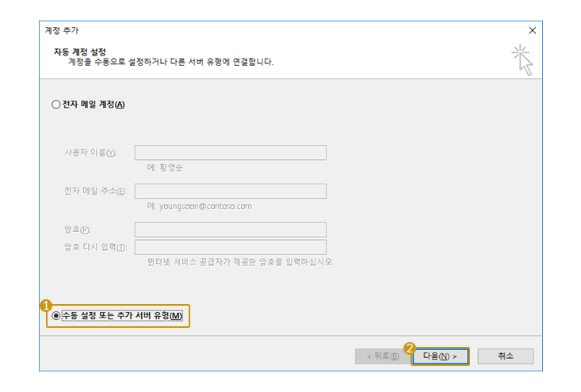Click the 사용자 이름(Y) label
This screenshot has height=392, width=581.
90,153
